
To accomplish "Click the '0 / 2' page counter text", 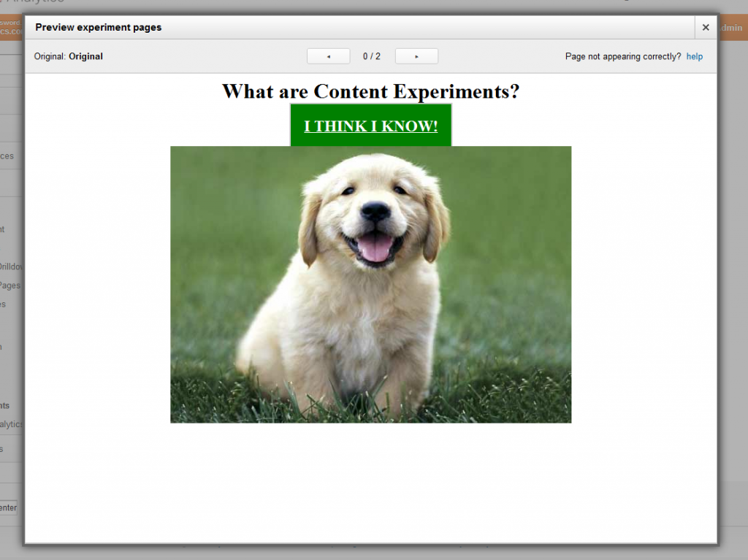I will click(x=372, y=56).
